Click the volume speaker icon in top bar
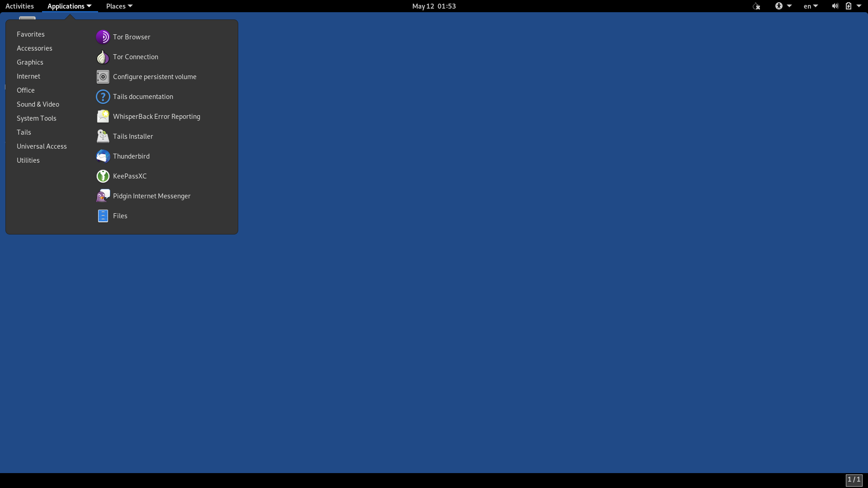 coord(835,6)
